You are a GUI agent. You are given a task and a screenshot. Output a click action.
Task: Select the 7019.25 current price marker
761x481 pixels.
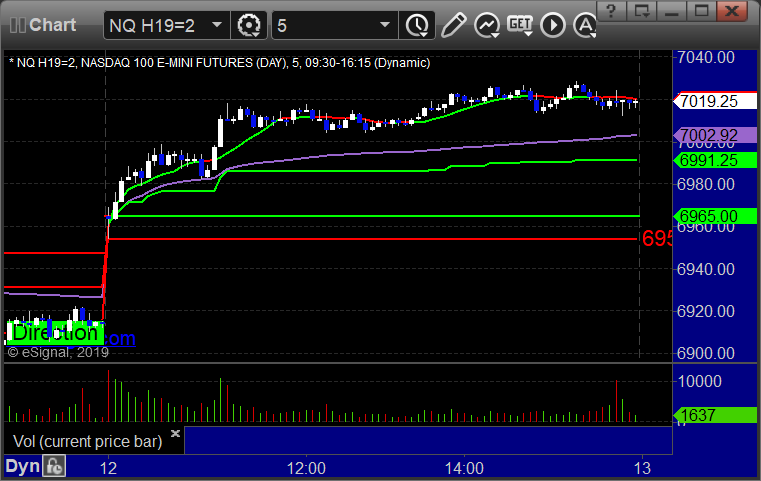714,101
